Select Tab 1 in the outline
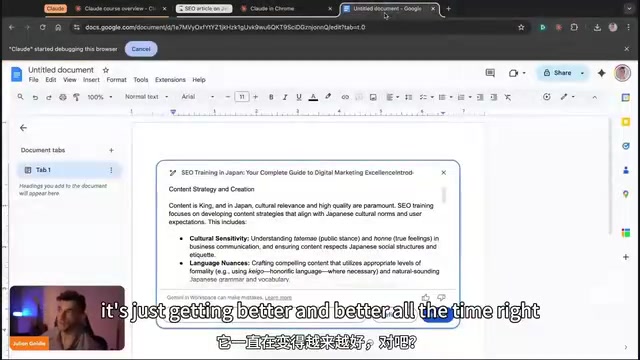This screenshot has height=360, width=640. pyautogui.click(x=69, y=170)
